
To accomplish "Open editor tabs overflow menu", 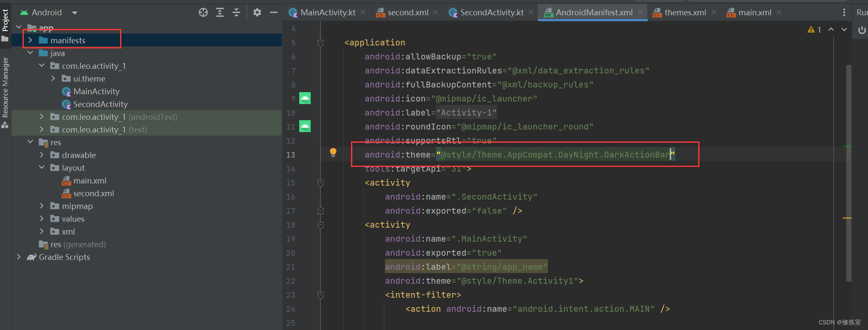I will click(x=844, y=12).
